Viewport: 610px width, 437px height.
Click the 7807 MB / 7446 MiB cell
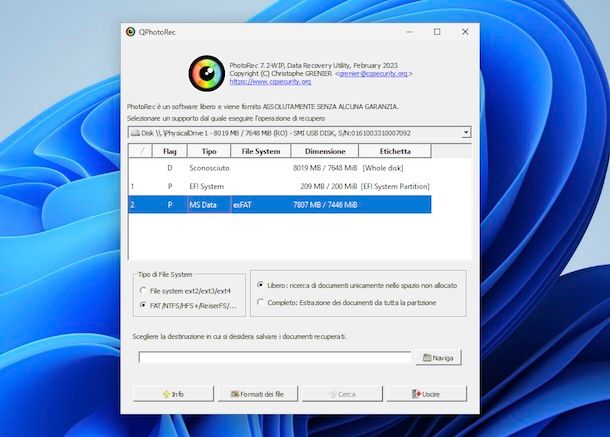(x=325, y=205)
